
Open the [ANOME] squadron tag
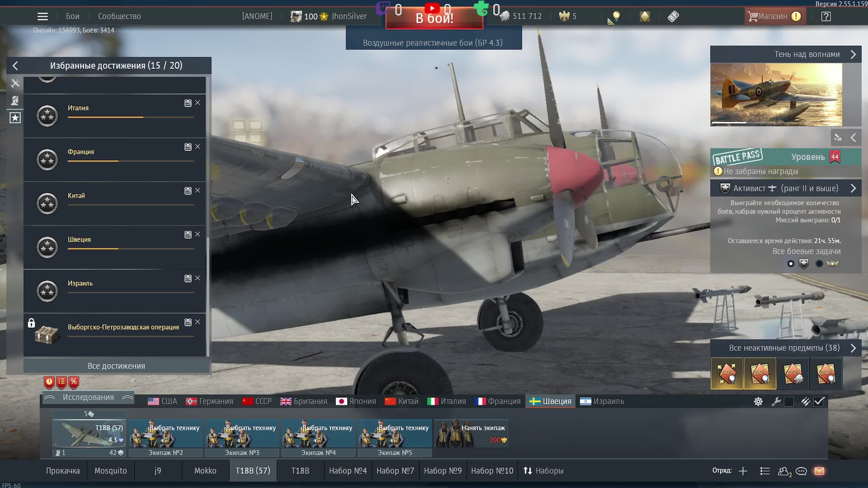click(x=257, y=16)
